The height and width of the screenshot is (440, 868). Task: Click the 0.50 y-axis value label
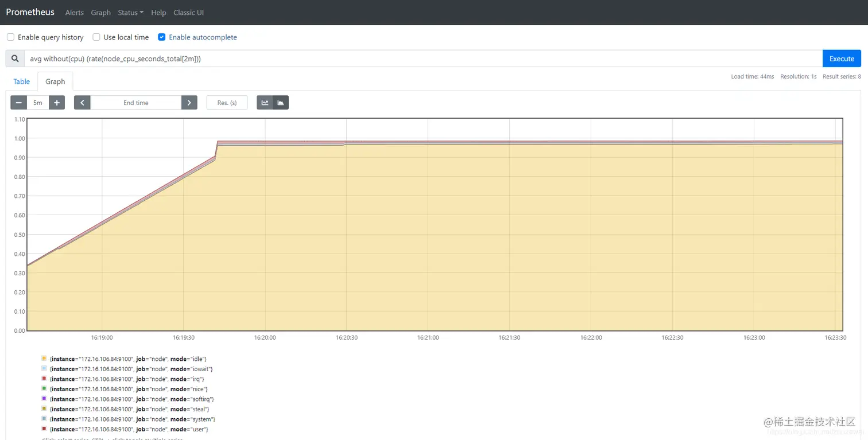pos(19,235)
